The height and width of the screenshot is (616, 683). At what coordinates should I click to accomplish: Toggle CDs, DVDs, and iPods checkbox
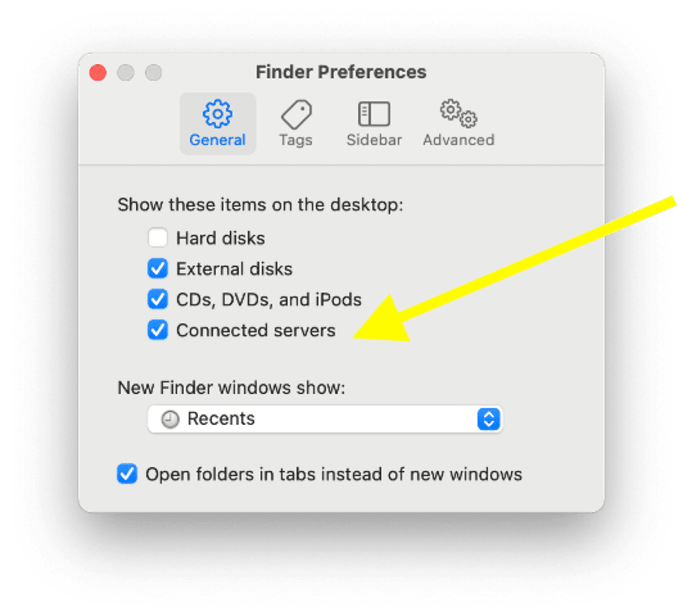click(158, 299)
